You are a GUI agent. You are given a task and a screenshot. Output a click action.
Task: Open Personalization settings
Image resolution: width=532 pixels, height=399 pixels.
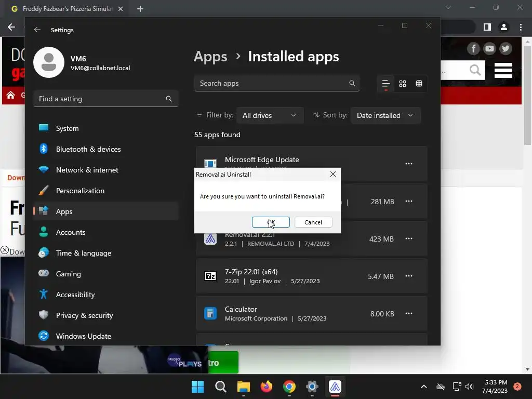click(x=106, y=191)
